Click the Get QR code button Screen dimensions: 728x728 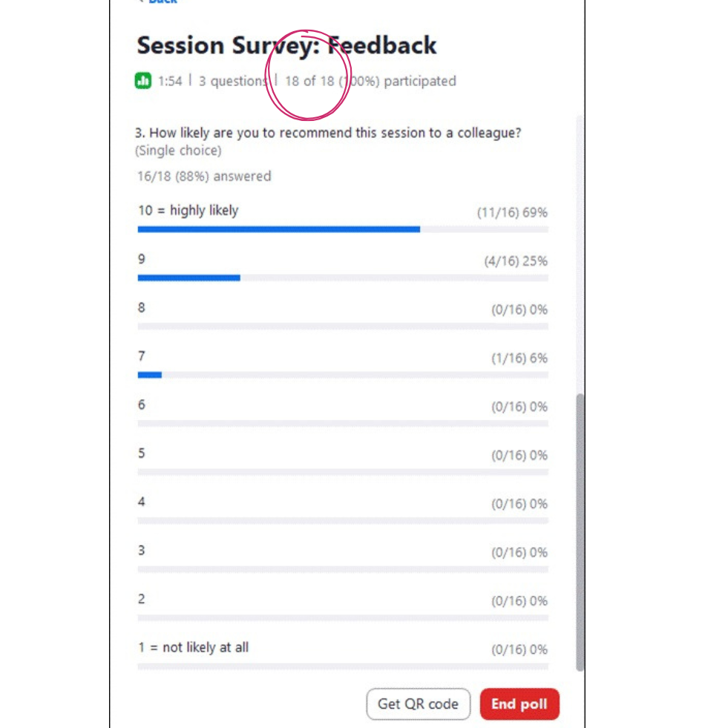pos(418,704)
